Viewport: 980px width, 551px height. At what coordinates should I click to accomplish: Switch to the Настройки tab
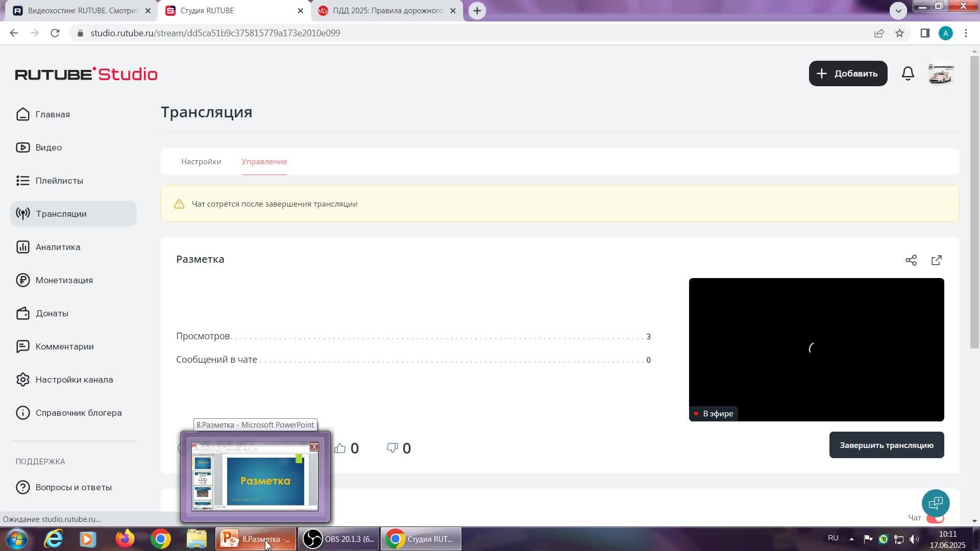coord(201,161)
